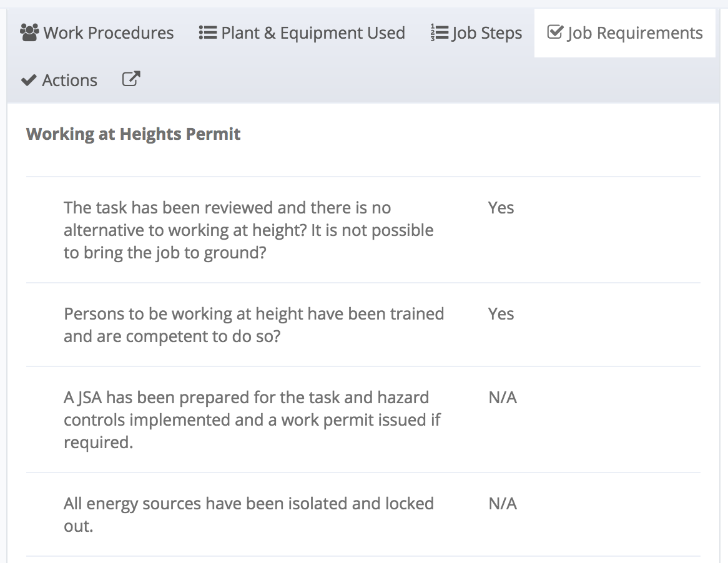The height and width of the screenshot is (563, 728).
Task: Click the list icon beside Plant & Equipment Used
Action: pyautogui.click(x=207, y=32)
